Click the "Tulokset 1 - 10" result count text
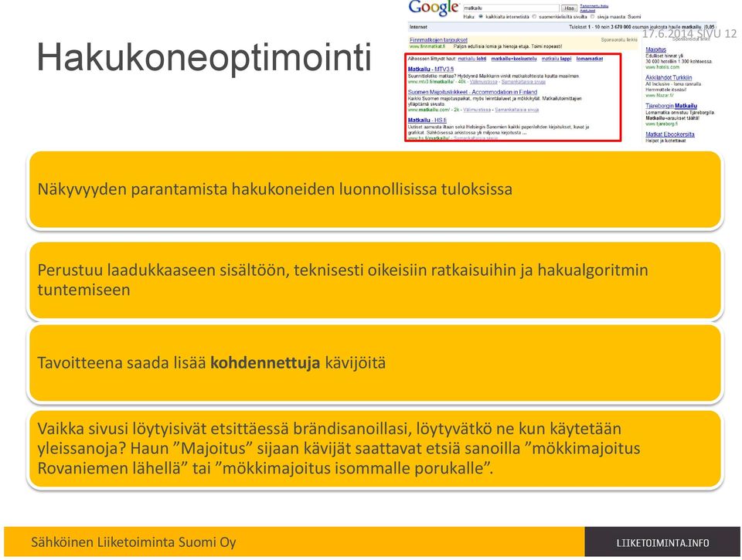Screen dimensions: 742x560 tap(642, 28)
